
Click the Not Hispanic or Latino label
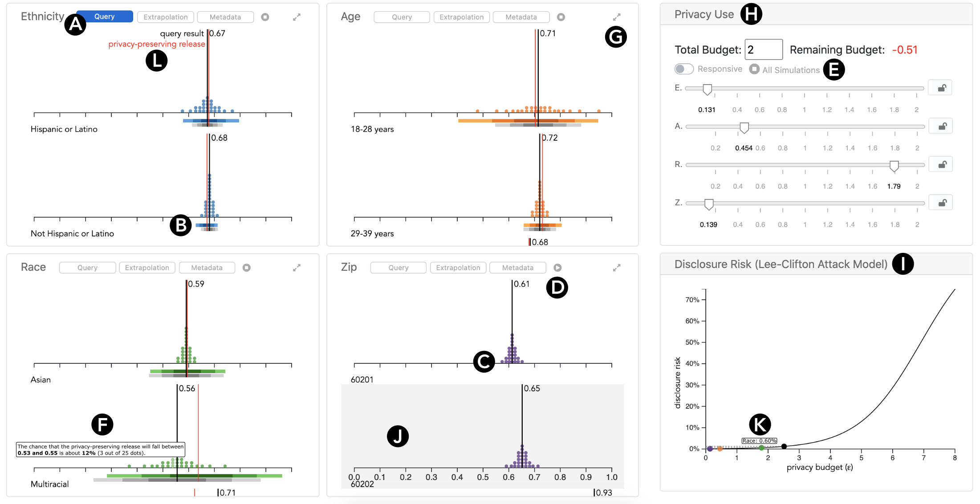72,234
